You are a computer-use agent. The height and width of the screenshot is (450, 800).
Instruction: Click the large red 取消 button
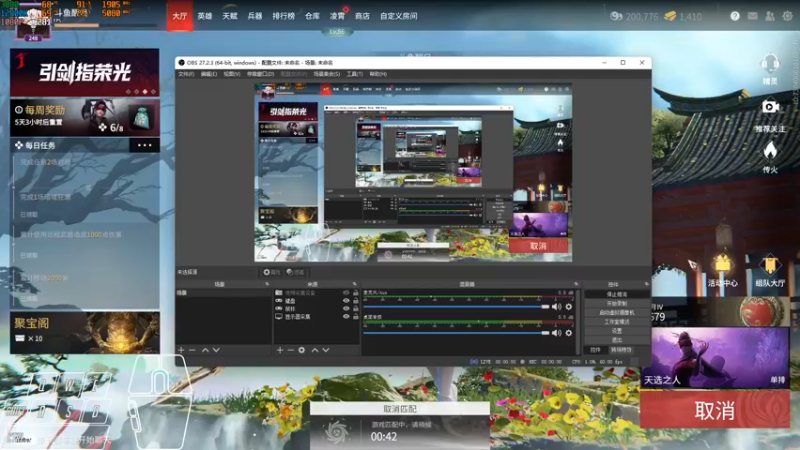point(715,410)
